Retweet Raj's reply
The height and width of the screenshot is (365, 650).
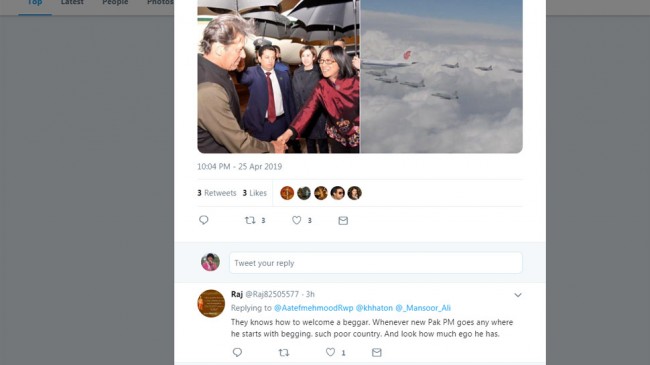tap(284, 353)
